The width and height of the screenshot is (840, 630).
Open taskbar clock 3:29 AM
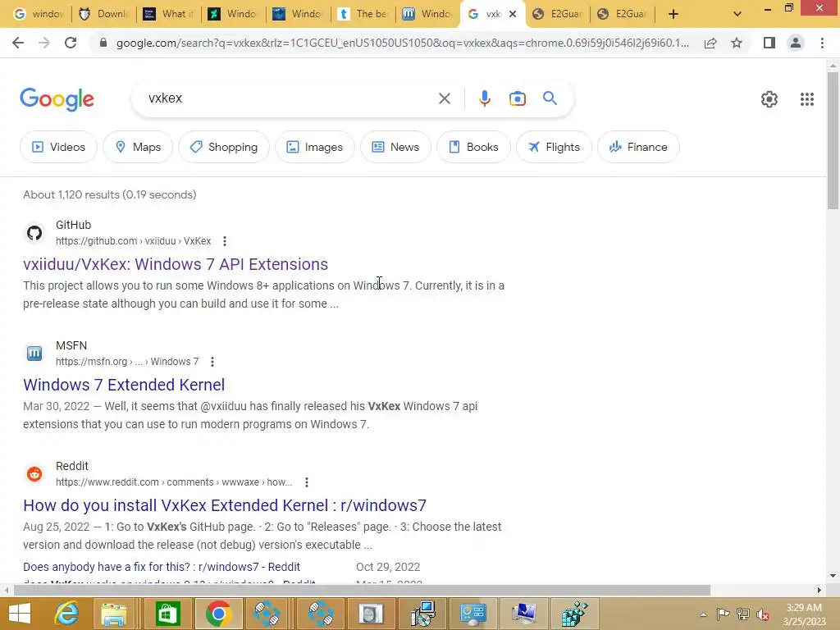pyautogui.click(x=804, y=614)
